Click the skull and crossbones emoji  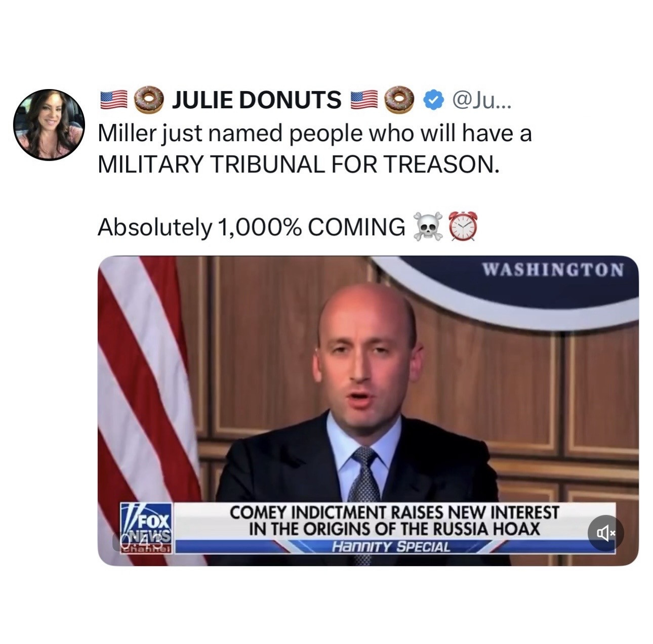coord(428,227)
